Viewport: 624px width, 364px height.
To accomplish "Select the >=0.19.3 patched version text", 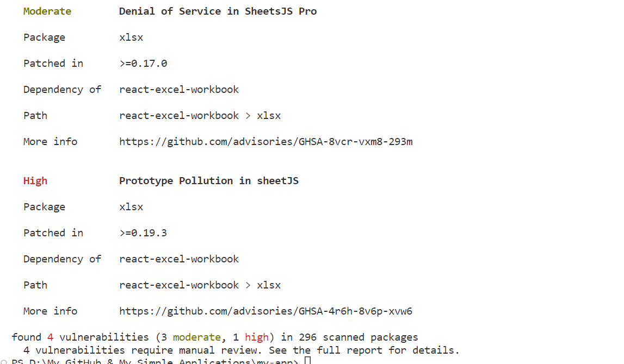I will pyautogui.click(x=143, y=233).
